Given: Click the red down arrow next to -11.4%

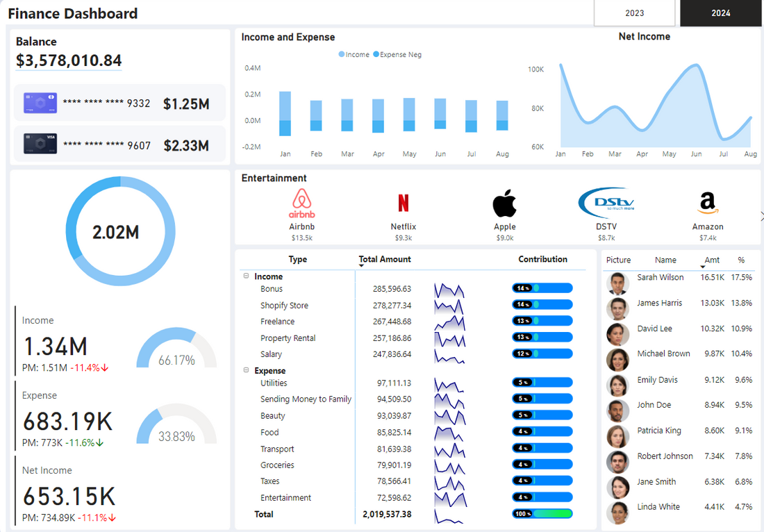Looking at the screenshot, I should point(105,368).
